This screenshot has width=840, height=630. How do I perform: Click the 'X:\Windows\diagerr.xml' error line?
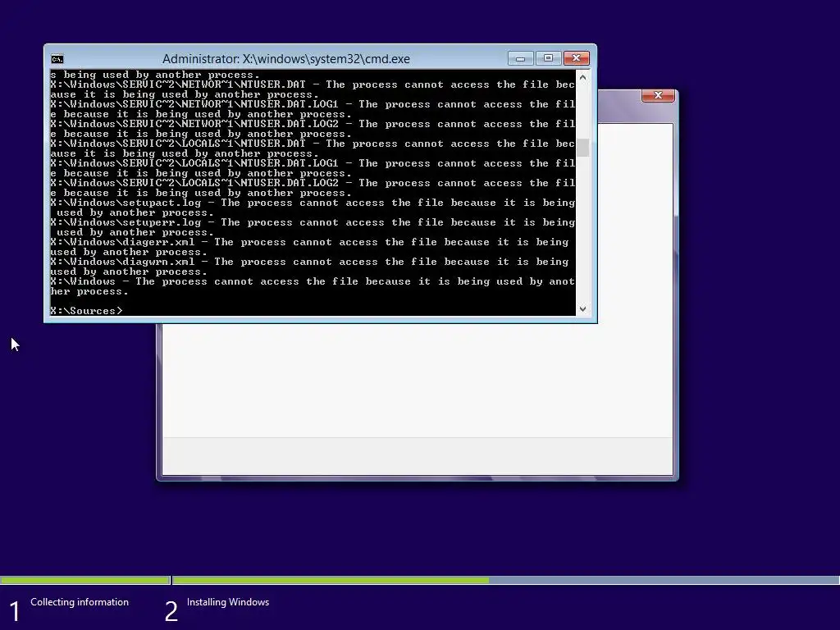pos(309,242)
